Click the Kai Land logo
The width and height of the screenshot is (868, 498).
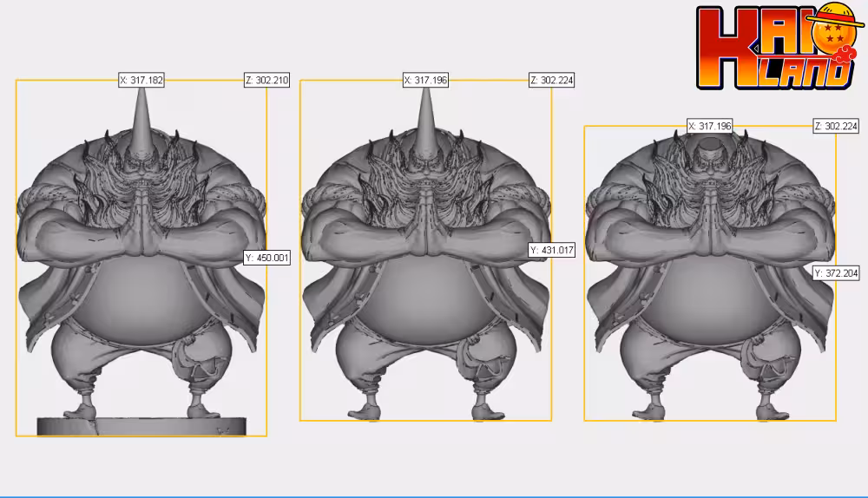[780, 47]
